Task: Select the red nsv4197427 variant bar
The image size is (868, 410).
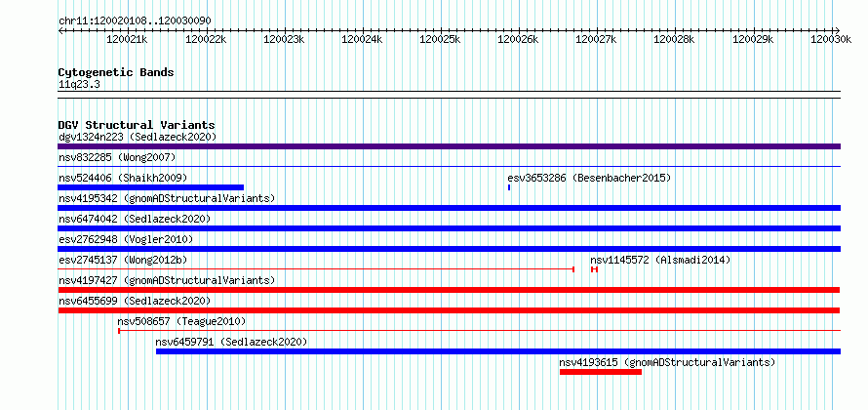Action: point(449,290)
